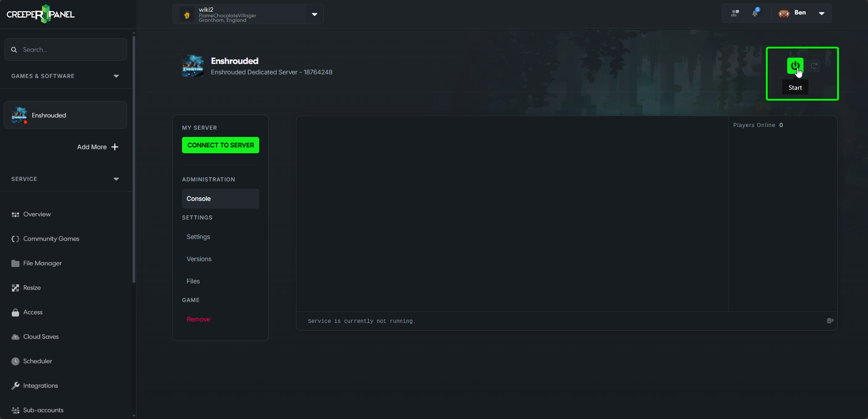Open the Resize link text
The image size is (868, 419).
point(32,288)
